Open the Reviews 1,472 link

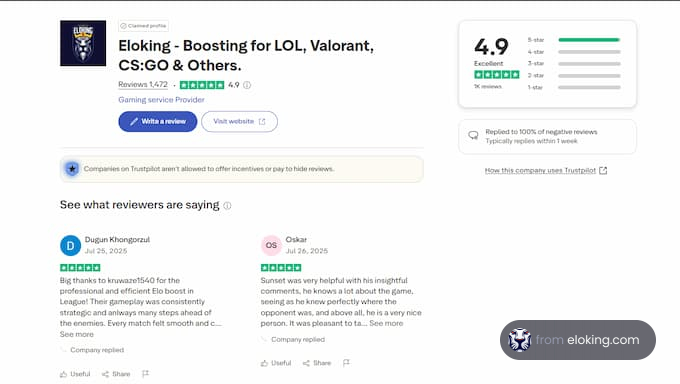coord(143,85)
